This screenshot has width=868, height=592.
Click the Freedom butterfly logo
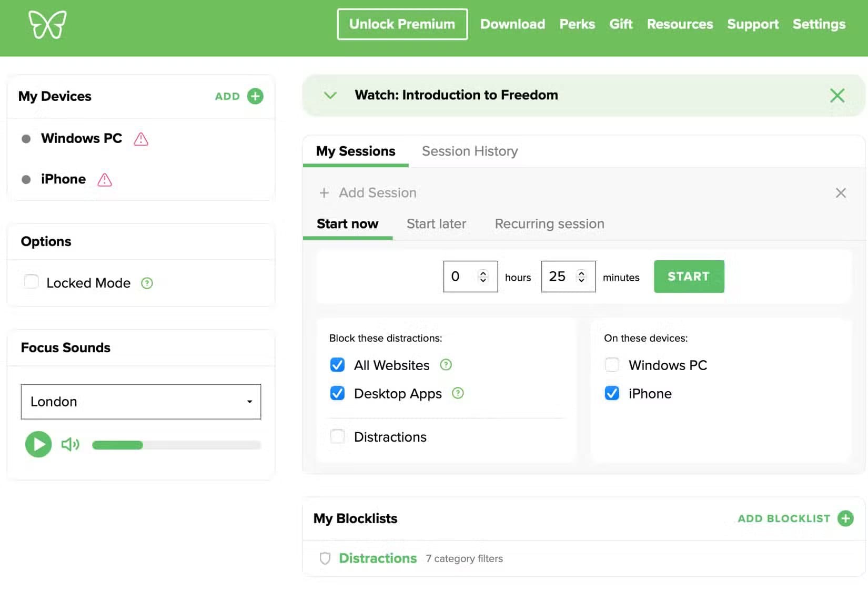click(x=47, y=25)
